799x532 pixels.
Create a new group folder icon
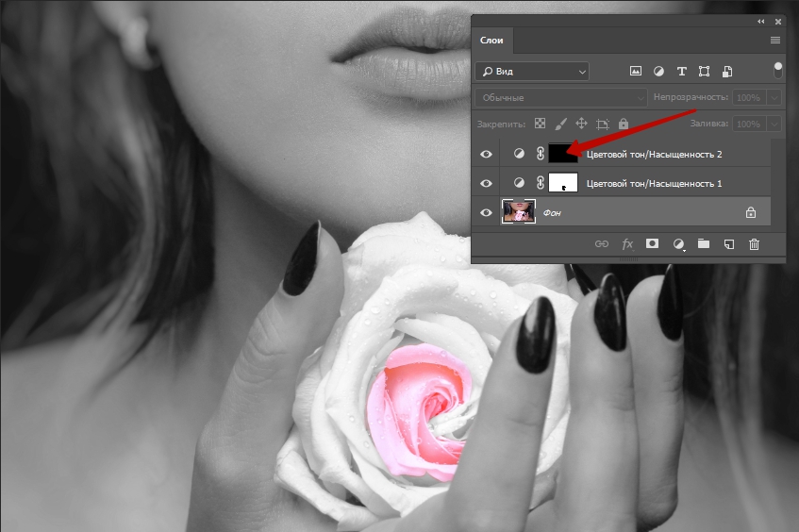click(704, 243)
